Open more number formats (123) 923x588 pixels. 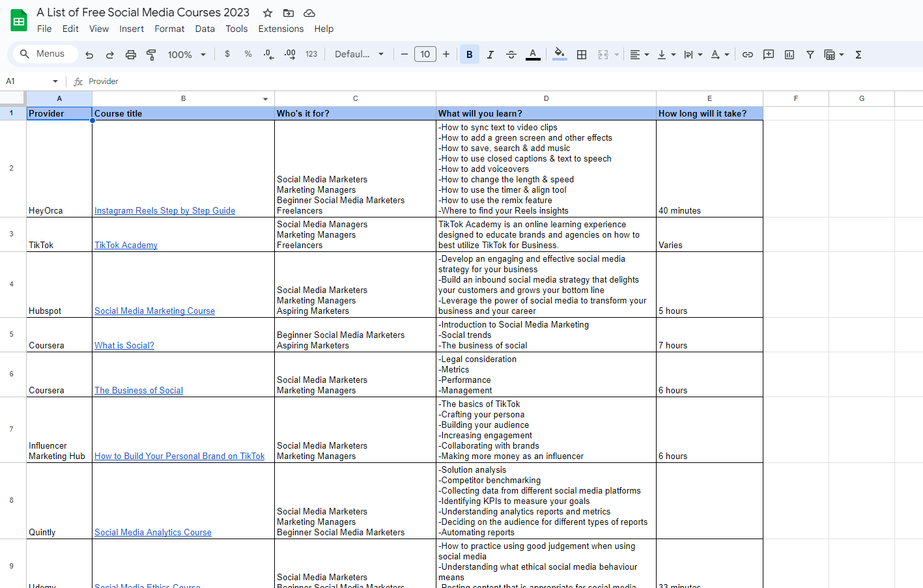point(311,54)
